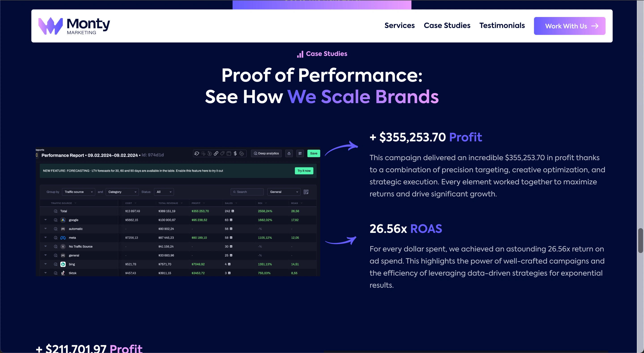Click the refund dollar-arrow icon
This screenshot has height=353, width=644.
coord(210,153)
